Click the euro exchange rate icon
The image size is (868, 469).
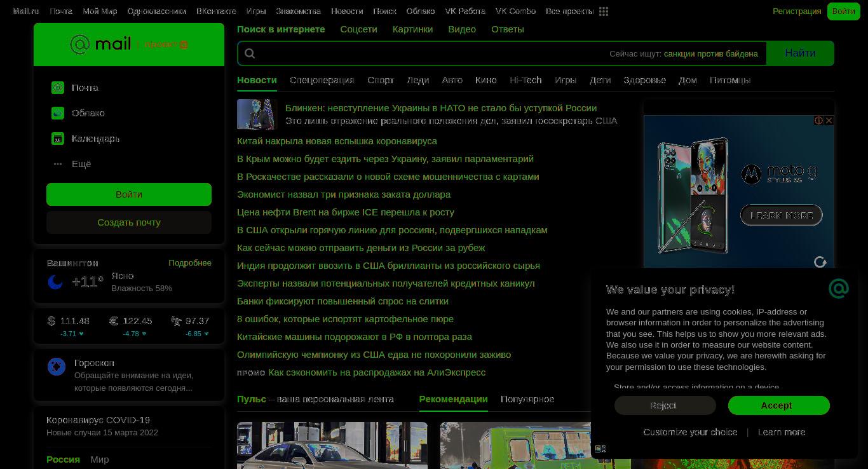point(114,321)
